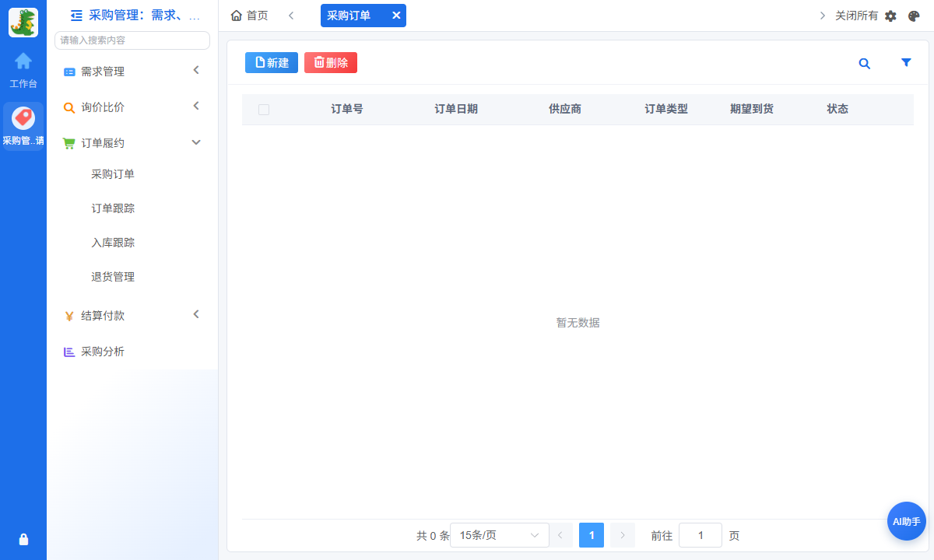Open the 工作台 home icon
934x560 pixels.
tap(23, 61)
